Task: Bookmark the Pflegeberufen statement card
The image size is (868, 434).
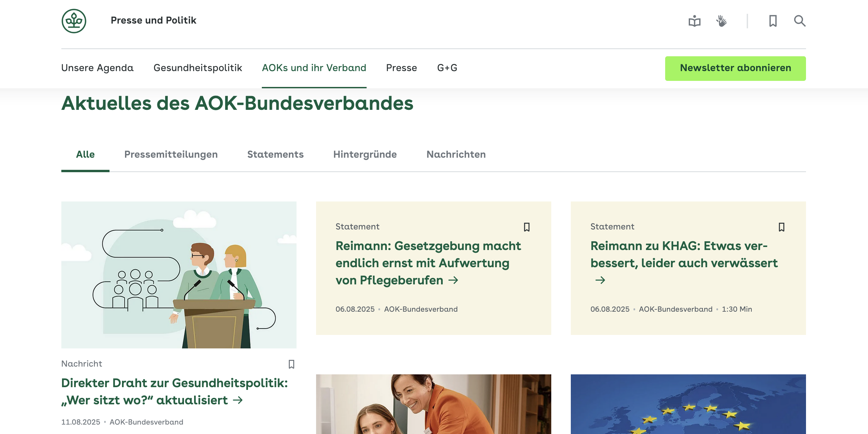Action: (527, 227)
